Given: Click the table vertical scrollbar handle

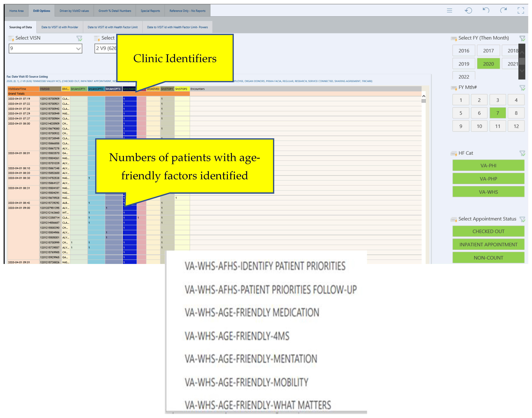Looking at the screenshot, I should [x=424, y=101].
